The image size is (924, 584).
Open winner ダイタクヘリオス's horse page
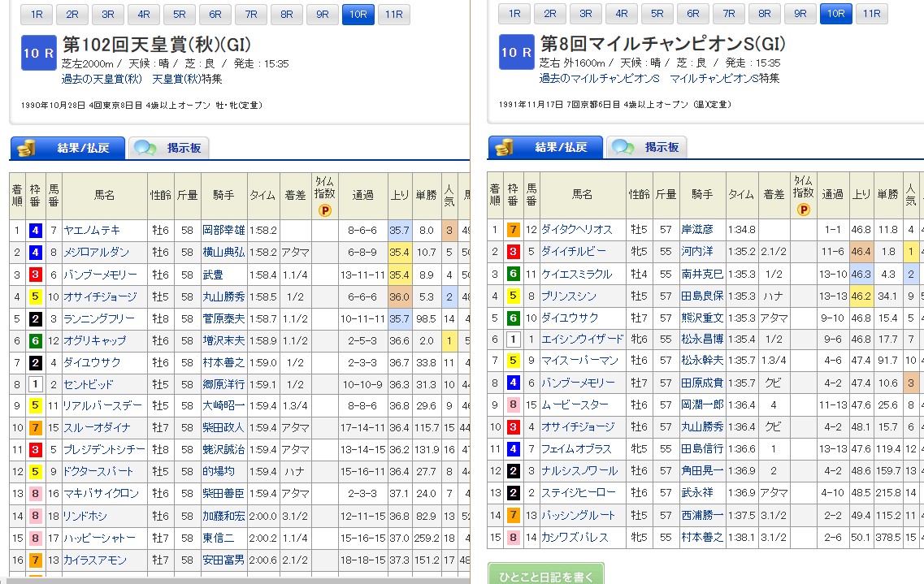[579, 229]
